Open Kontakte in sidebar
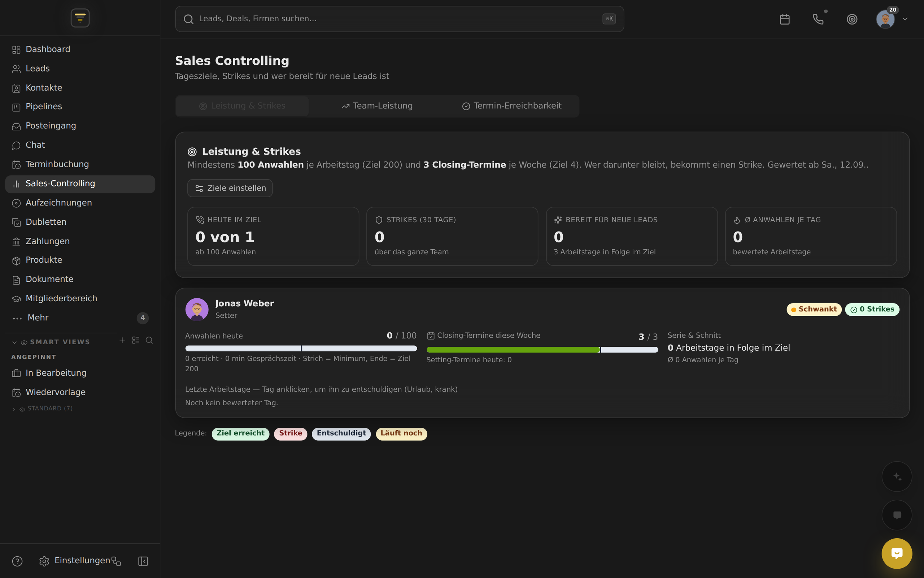Viewport: 924px width, 578px height. point(80,87)
